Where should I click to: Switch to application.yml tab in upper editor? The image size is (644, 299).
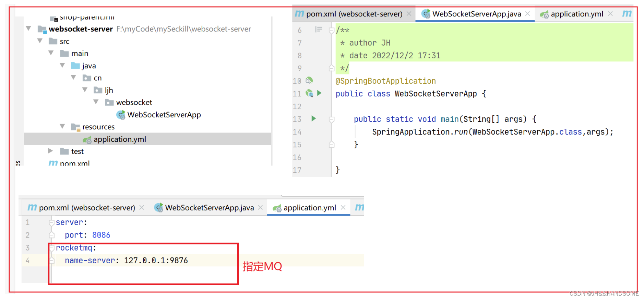[577, 14]
